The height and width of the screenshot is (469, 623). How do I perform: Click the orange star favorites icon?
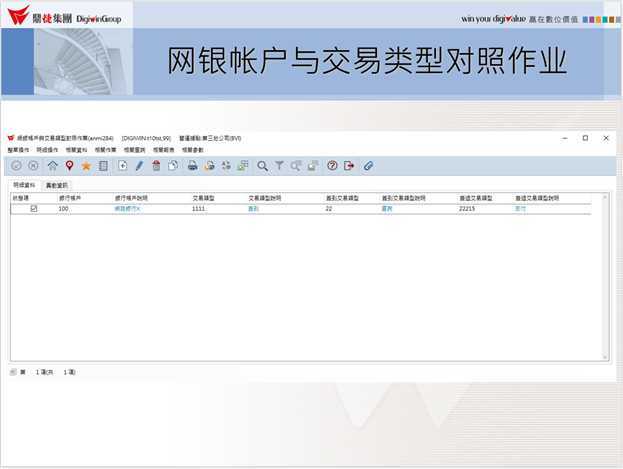[86, 166]
